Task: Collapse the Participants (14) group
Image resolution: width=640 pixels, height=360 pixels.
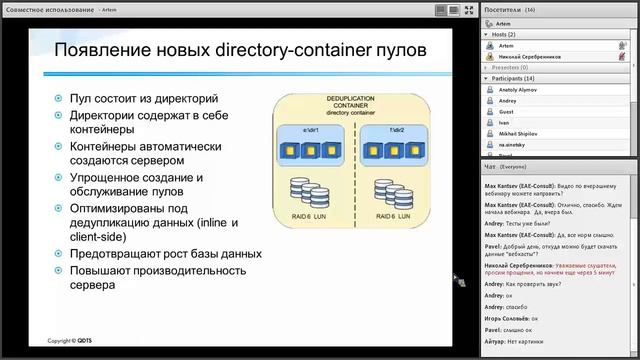Action: pyautogui.click(x=486, y=78)
